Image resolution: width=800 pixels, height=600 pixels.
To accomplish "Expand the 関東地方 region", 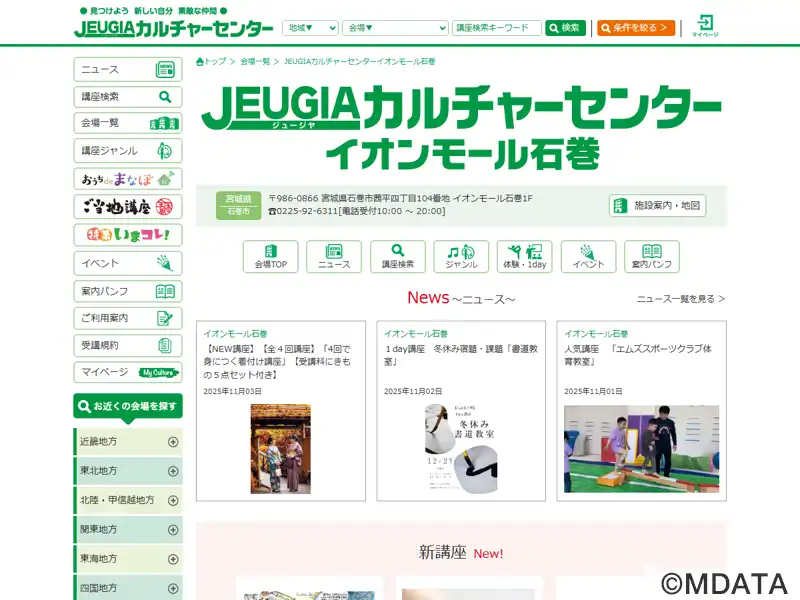I will click(128, 530).
